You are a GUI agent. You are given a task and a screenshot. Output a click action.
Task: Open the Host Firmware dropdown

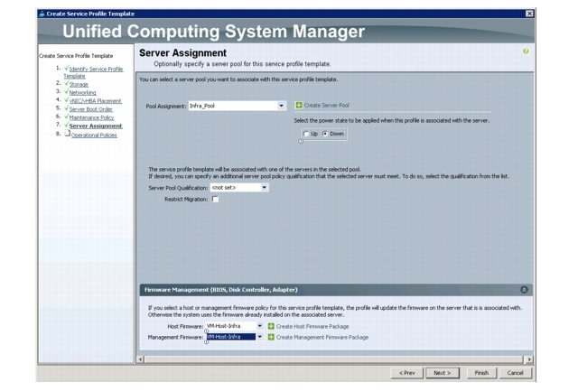point(260,326)
